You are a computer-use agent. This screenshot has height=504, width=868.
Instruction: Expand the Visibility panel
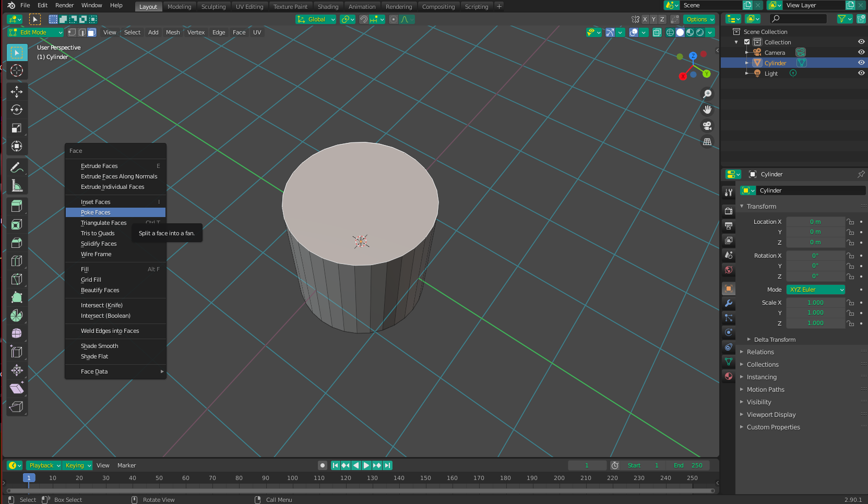coord(758,402)
